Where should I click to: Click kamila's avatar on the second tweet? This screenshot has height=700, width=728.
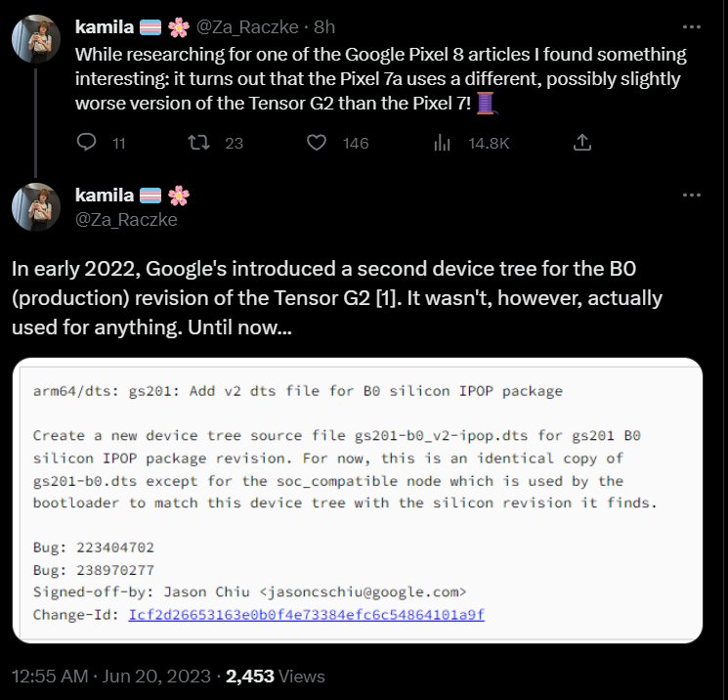click(x=36, y=207)
